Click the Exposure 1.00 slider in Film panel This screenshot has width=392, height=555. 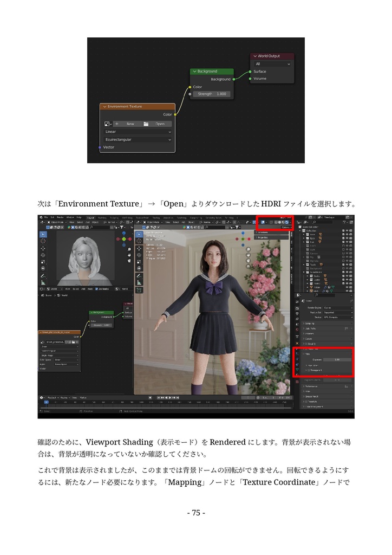(x=337, y=360)
